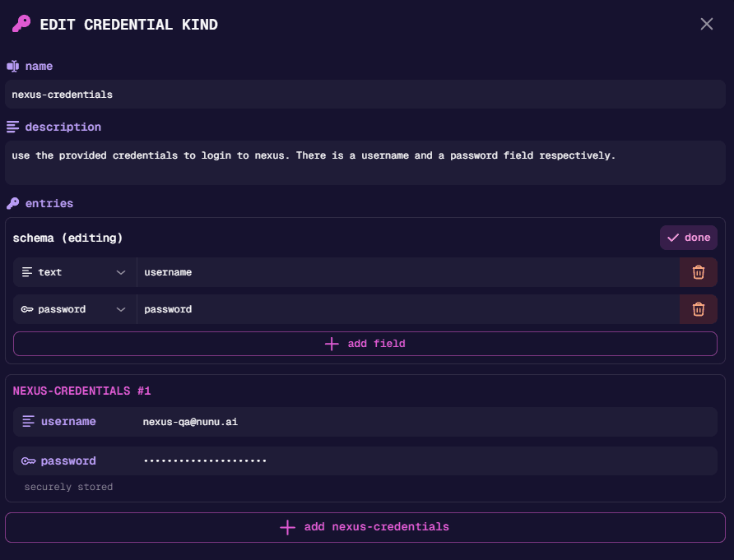This screenshot has width=734, height=560.
Task: Click the username text icon in credentials entry
Action: 29,422
